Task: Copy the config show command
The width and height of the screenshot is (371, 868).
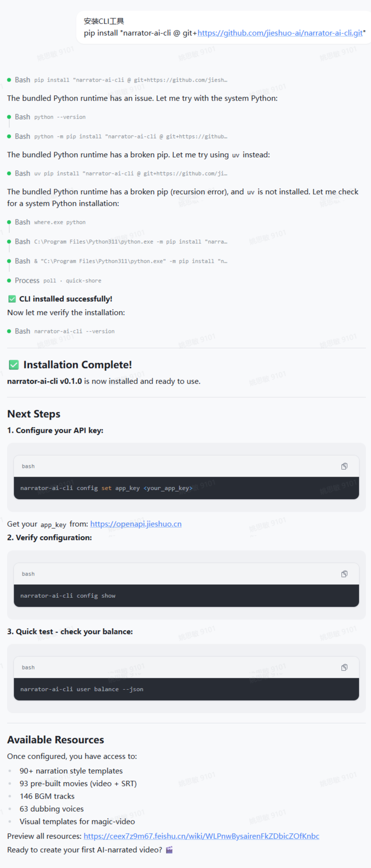Action: [344, 574]
